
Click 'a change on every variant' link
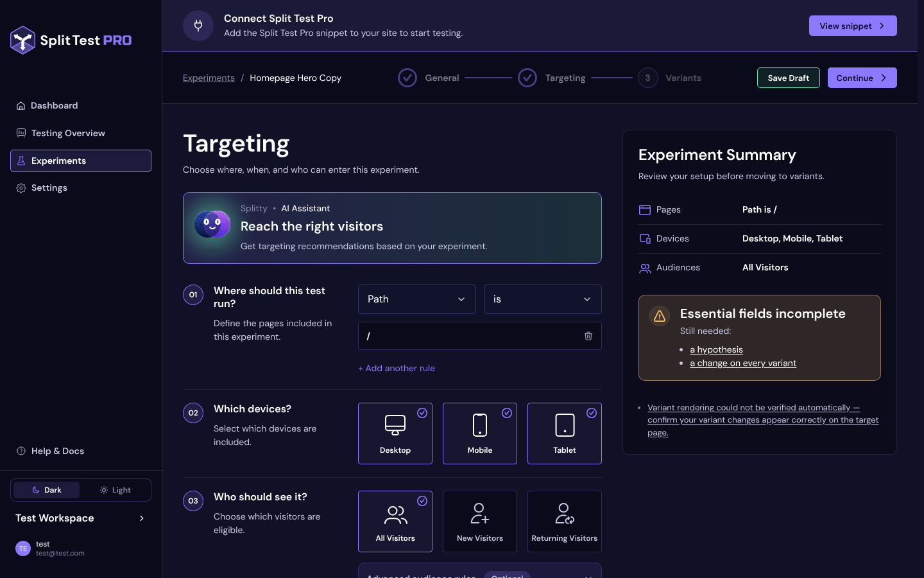(743, 363)
